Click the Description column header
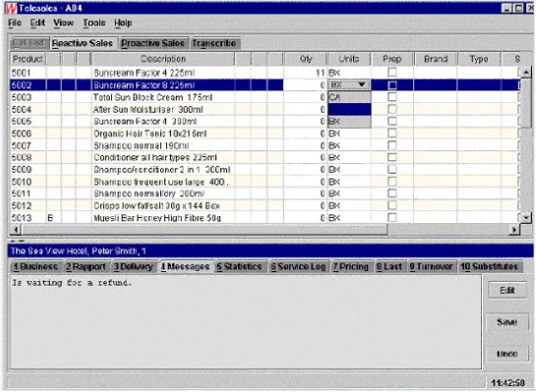Image resolution: width=536 pixels, height=392 pixels. 163,59
